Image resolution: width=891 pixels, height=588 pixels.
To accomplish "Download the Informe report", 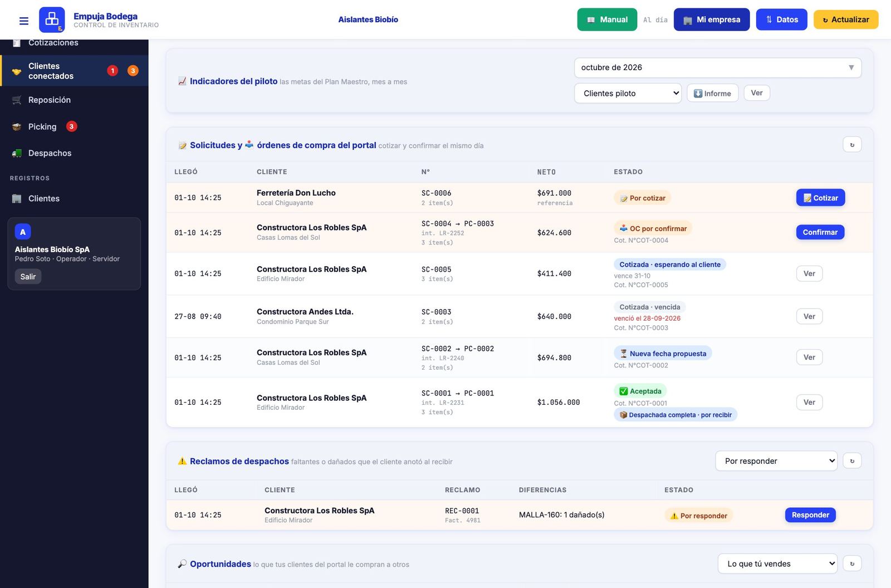I will tap(712, 93).
